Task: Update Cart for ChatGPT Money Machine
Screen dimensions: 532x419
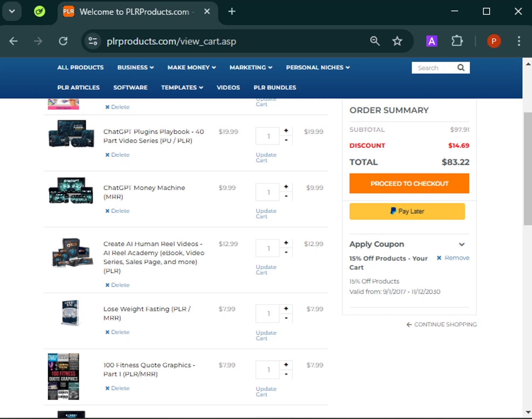Action: pos(266,214)
